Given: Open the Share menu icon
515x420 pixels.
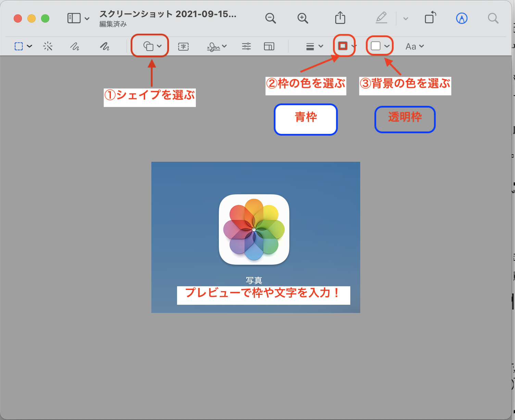Looking at the screenshot, I should (340, 18).
